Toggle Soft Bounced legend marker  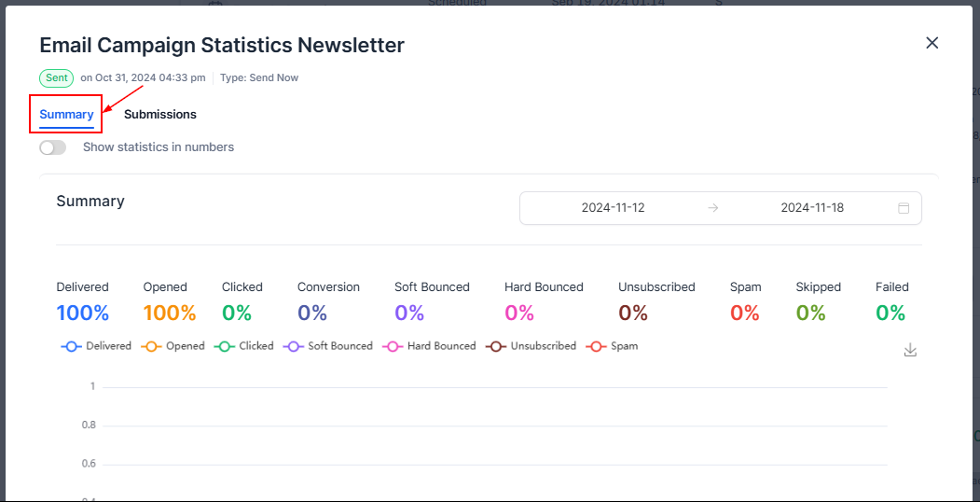coord(327,346)
